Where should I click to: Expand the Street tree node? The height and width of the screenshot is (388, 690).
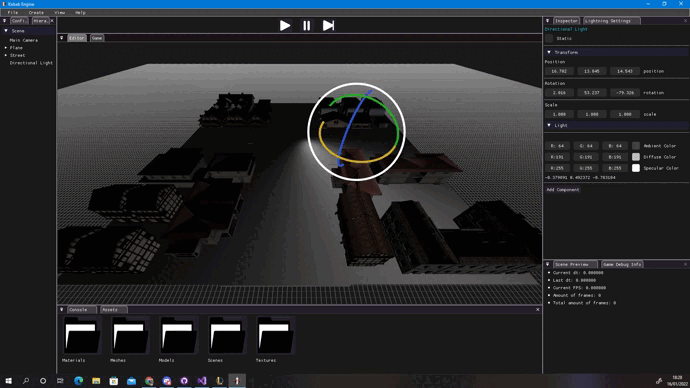[6, 55]
